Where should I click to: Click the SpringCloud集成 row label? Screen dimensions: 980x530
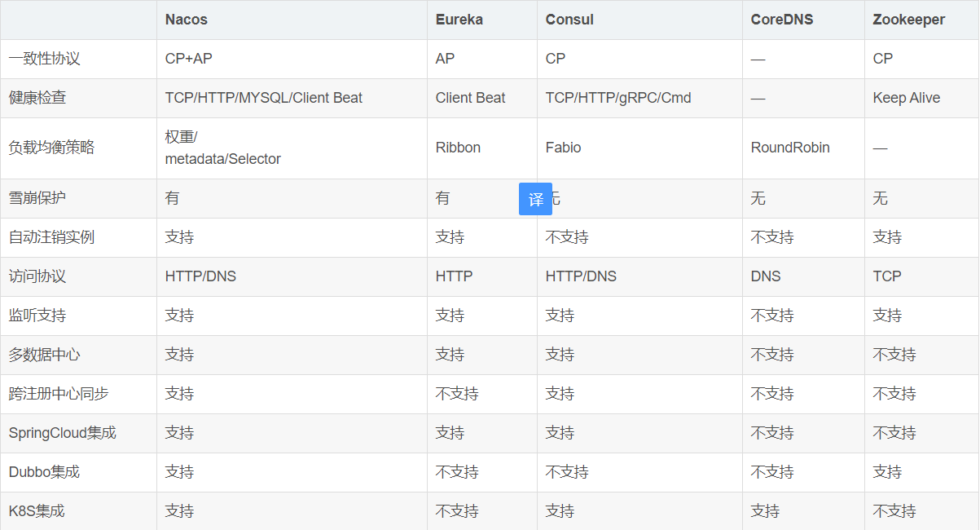pos(63,433)
